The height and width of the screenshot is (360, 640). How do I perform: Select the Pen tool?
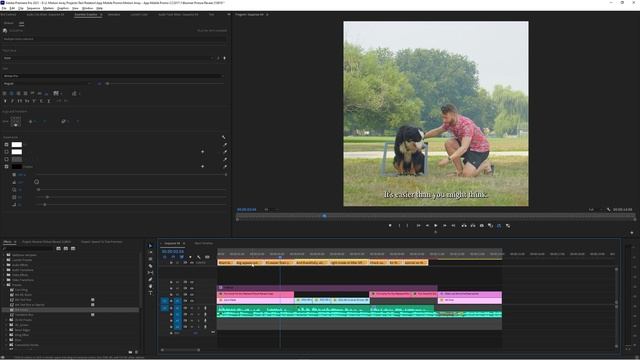tap(150, 280)
